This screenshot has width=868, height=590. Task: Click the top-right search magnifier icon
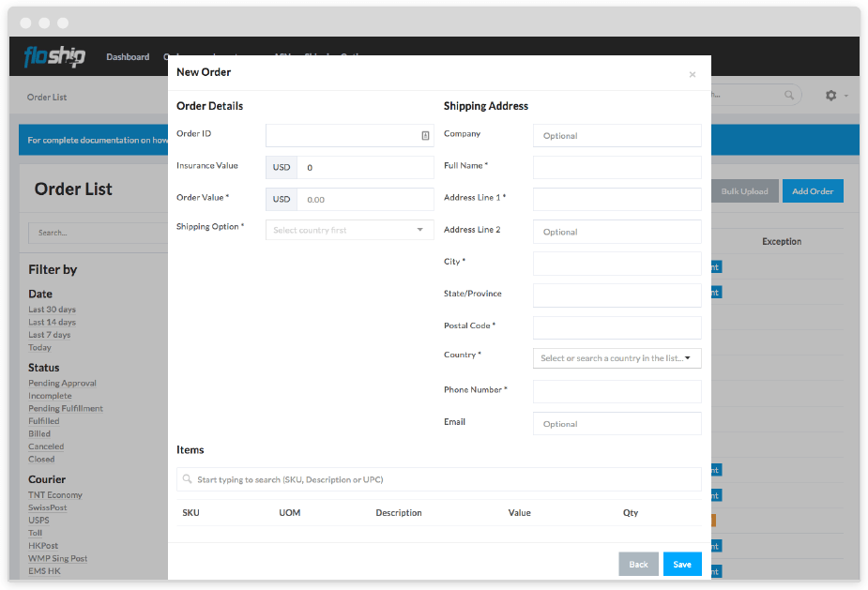[789, 96]
